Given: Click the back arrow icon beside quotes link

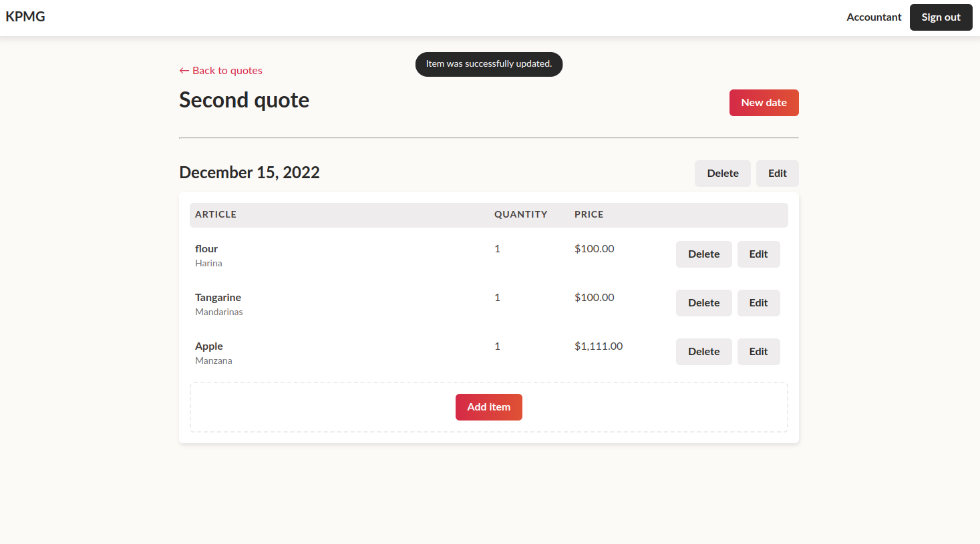Looking at the screenshot, I should click(x=183, y=70).
